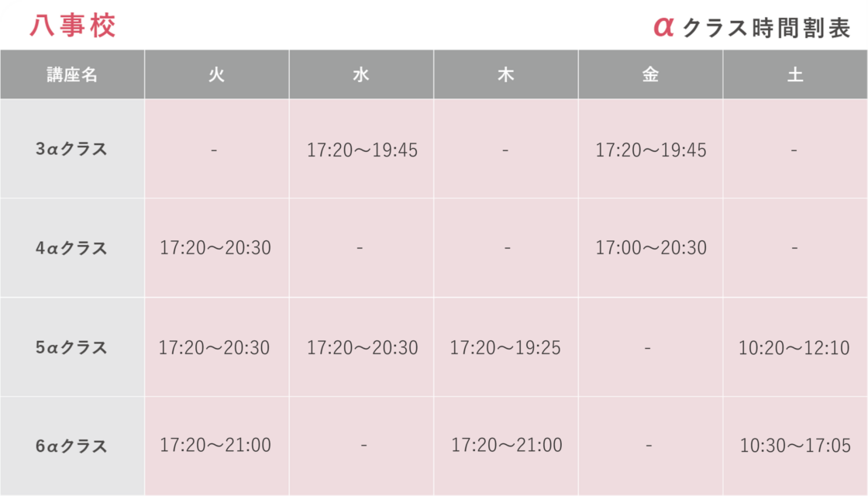Select the 火 (Tuesday) column header
The image size is (868, 496).
click(x=216, y=75)
